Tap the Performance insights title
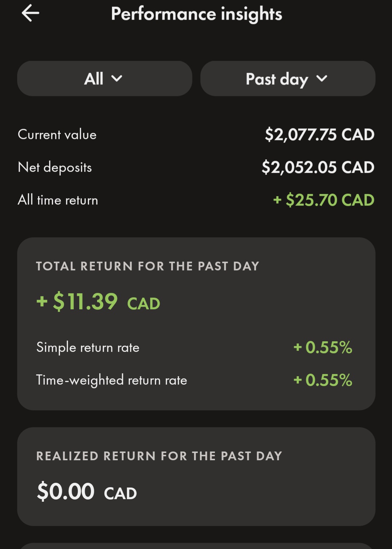This screenshot has width=392, height=549. tap(196, 14)
